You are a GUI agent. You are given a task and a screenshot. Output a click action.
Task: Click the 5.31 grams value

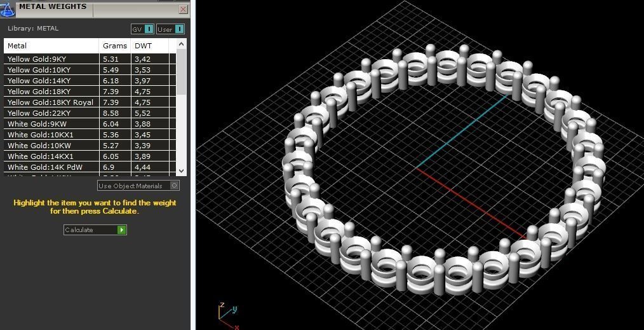tap(111, 58)
